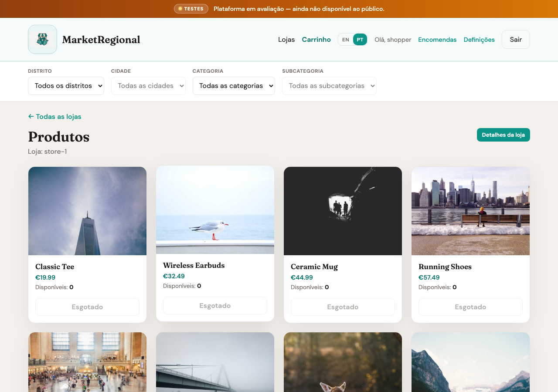This screenshot has height=392, width=558.
Task: Click the €19.99 price
Action: [45, 277]
